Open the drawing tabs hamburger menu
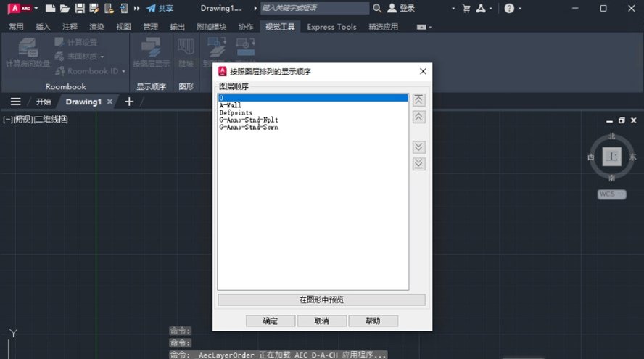Viewport: 644px width, 359px height. tap(15, 102)
